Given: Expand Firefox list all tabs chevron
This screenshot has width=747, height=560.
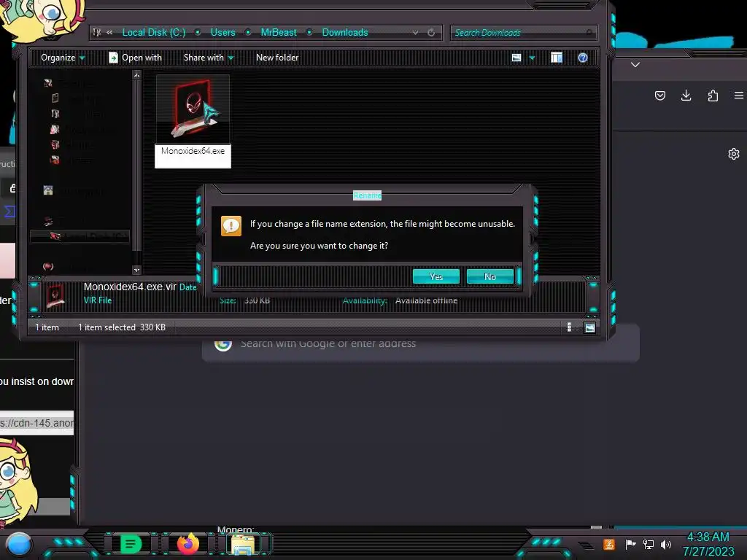Looking at the screenshot, I should 635,64.
